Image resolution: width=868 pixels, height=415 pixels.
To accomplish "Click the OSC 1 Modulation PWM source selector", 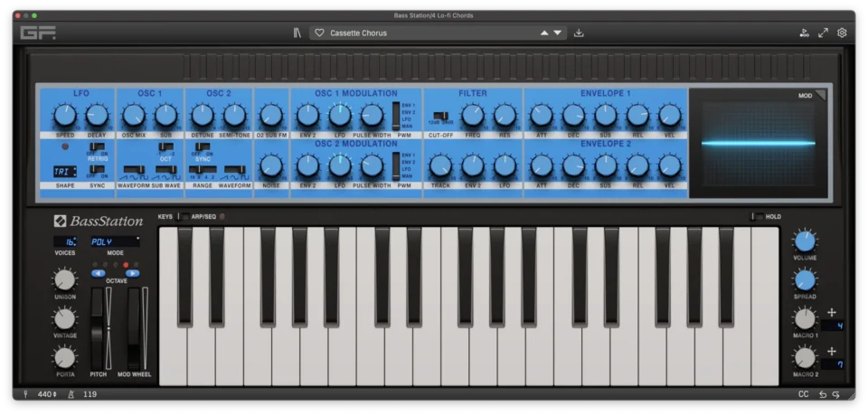I will (396, 116).
